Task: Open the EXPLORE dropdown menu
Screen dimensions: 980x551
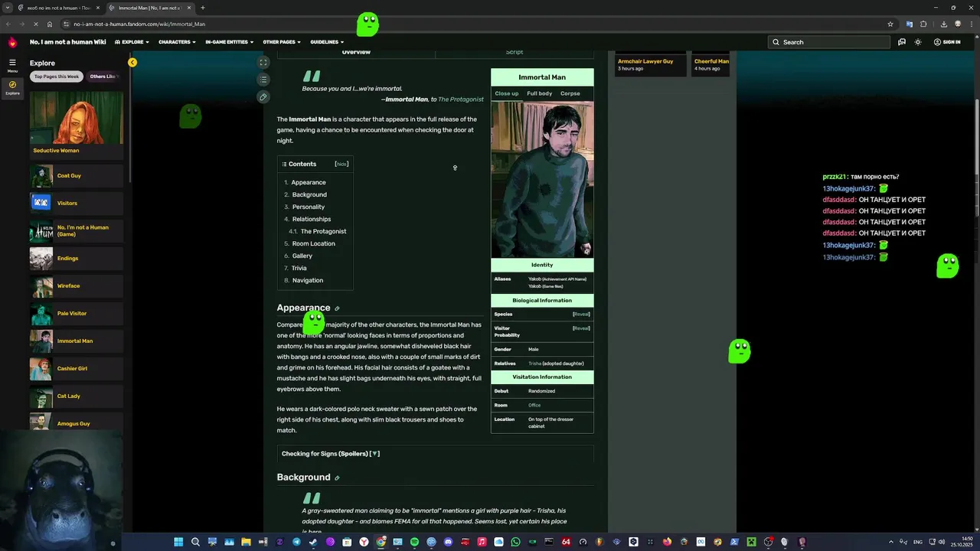Action: pyautogui.click(x=132, y=42)
